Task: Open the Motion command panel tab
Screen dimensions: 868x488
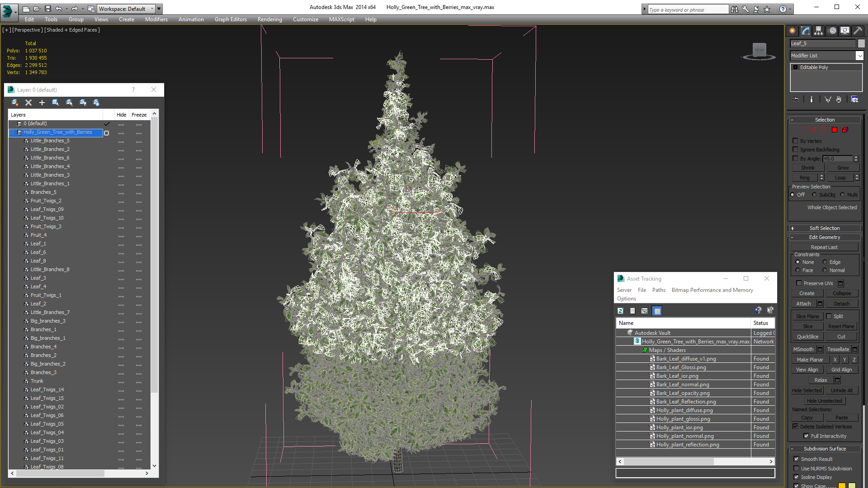Action: tap(832, 31)
